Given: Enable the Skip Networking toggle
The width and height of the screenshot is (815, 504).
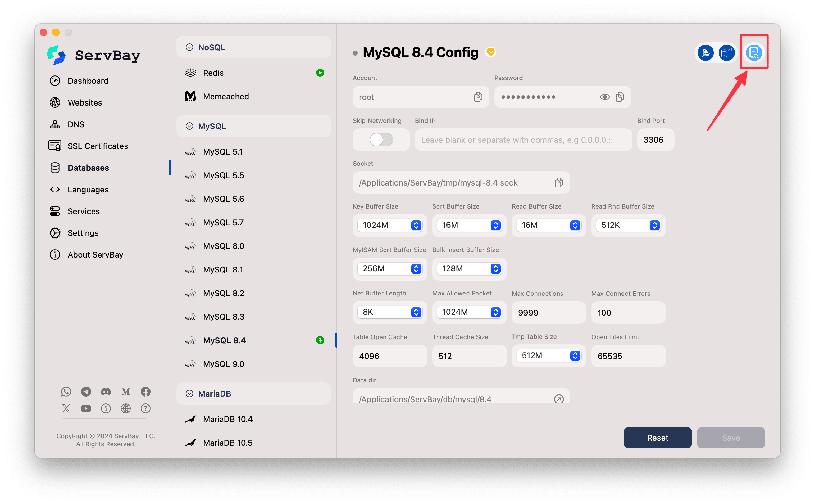Looking at the screenshot, I should click(x=381, y=140).
